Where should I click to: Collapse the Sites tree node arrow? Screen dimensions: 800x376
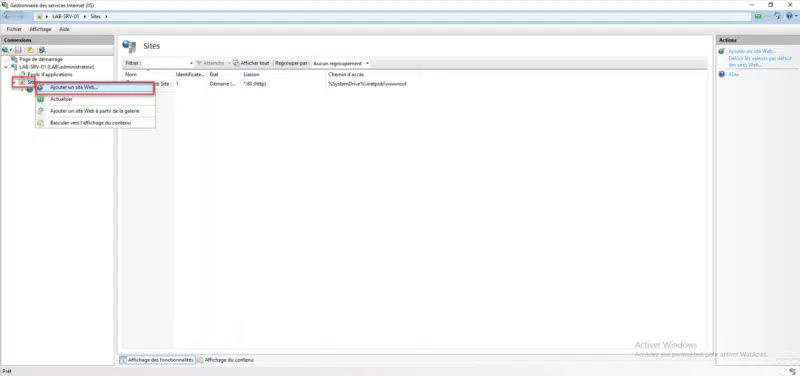(x=14, y=82)
